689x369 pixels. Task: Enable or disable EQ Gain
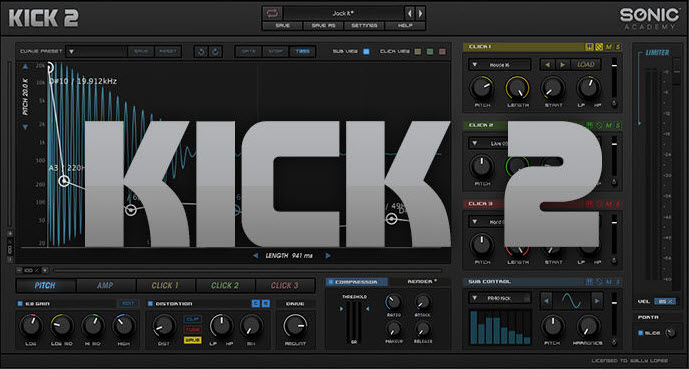click(x=20, y=304)
